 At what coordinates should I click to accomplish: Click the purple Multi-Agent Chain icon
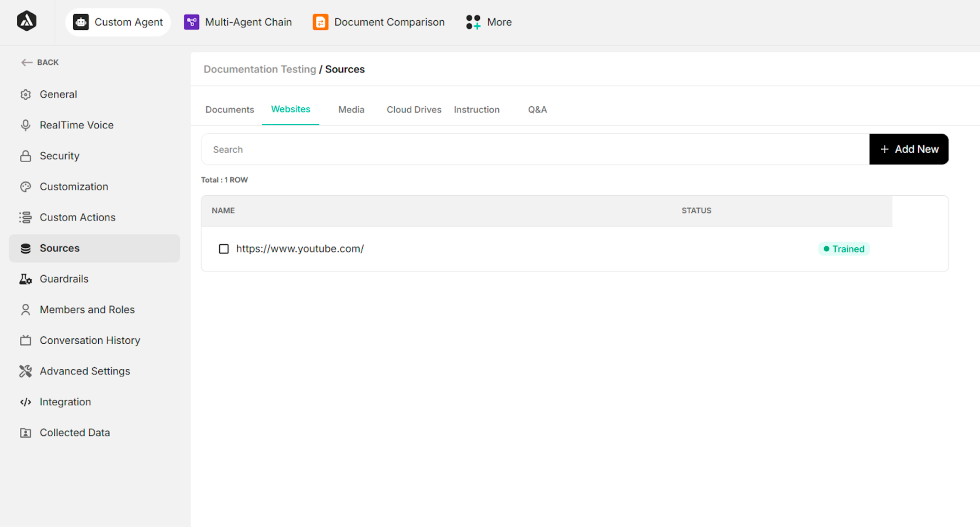pyautogui.click(x=191, y=22)
